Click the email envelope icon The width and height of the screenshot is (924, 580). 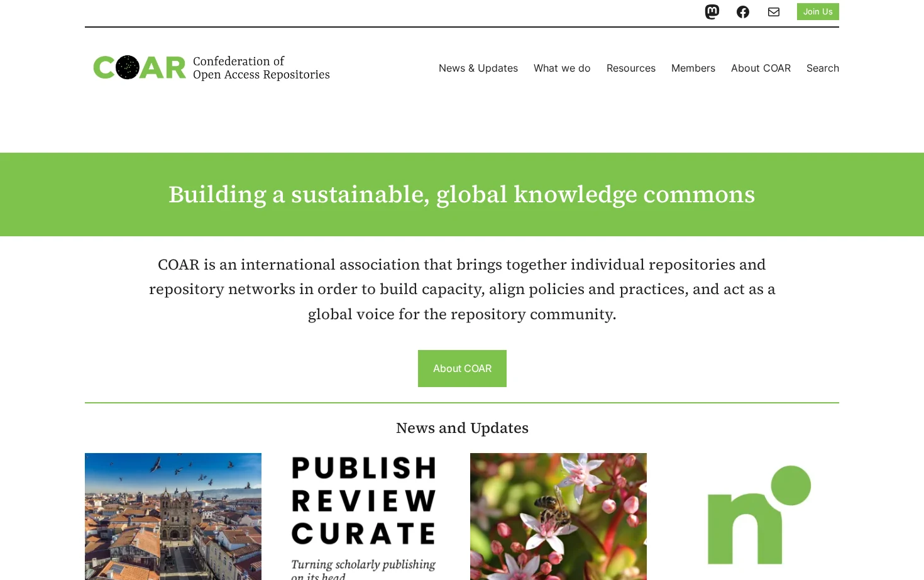point(774,12)
